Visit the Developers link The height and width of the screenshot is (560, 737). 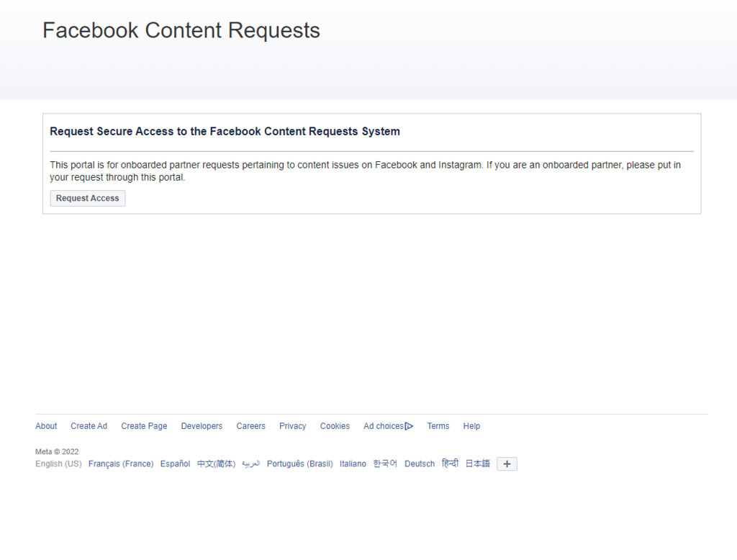(x=202, y=426)
